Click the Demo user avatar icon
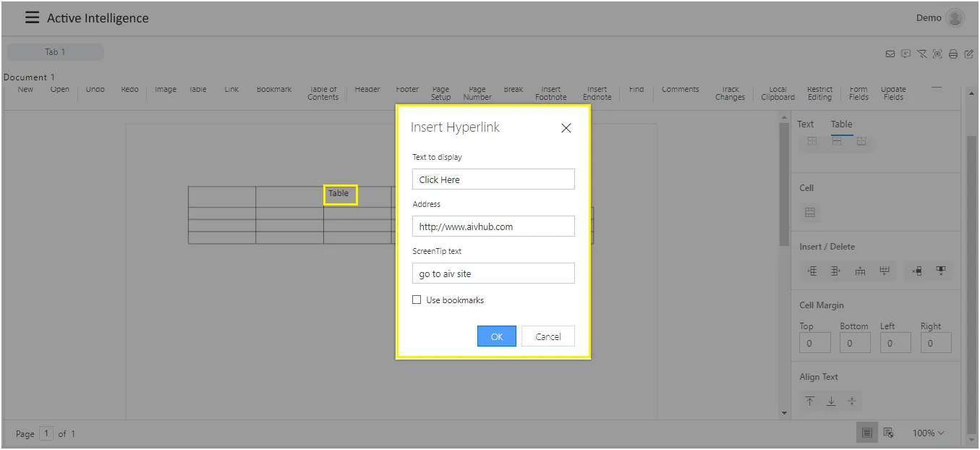 pyautogui.click(x=955, y=18)
